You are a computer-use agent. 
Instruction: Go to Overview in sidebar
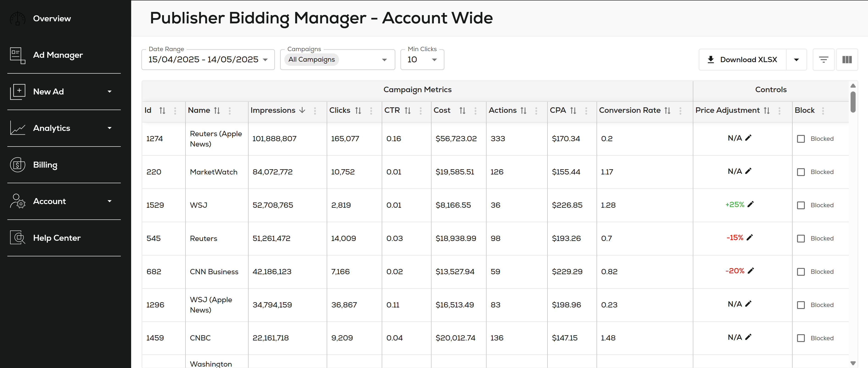[x=52, y=19]
